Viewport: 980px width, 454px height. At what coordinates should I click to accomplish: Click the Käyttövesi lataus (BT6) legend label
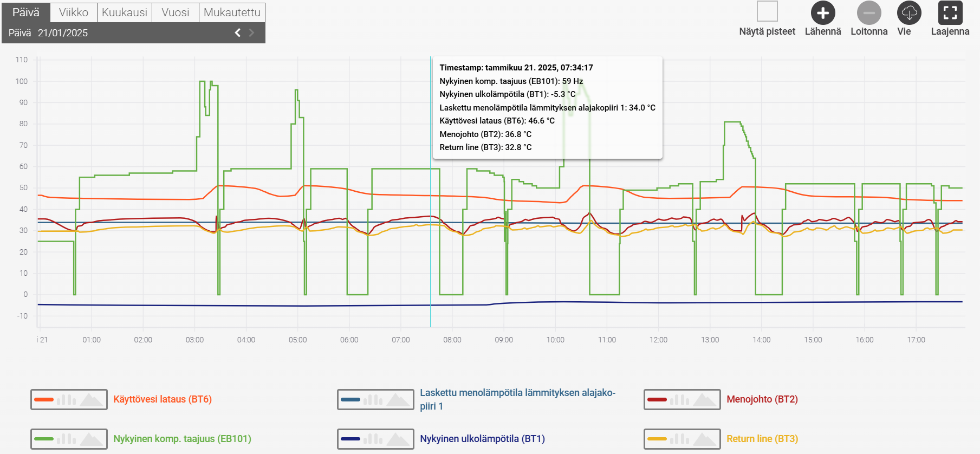tap(163, 399)
